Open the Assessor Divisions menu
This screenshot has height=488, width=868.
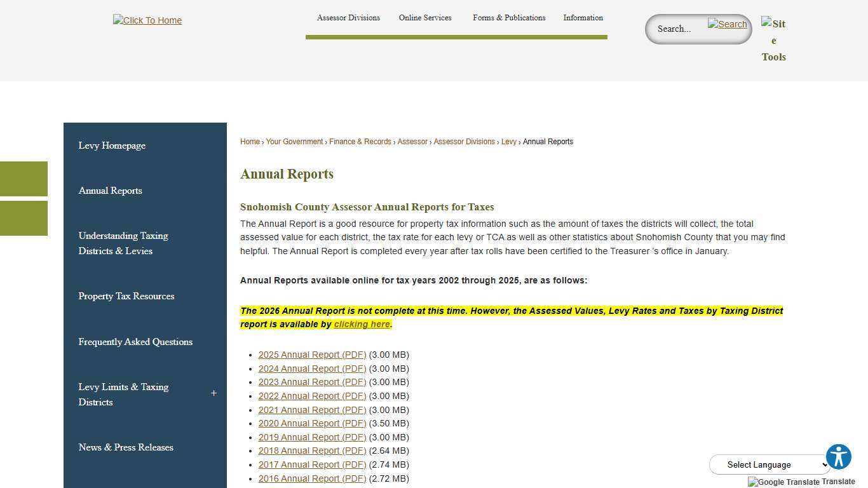click(x=348, y=18)
